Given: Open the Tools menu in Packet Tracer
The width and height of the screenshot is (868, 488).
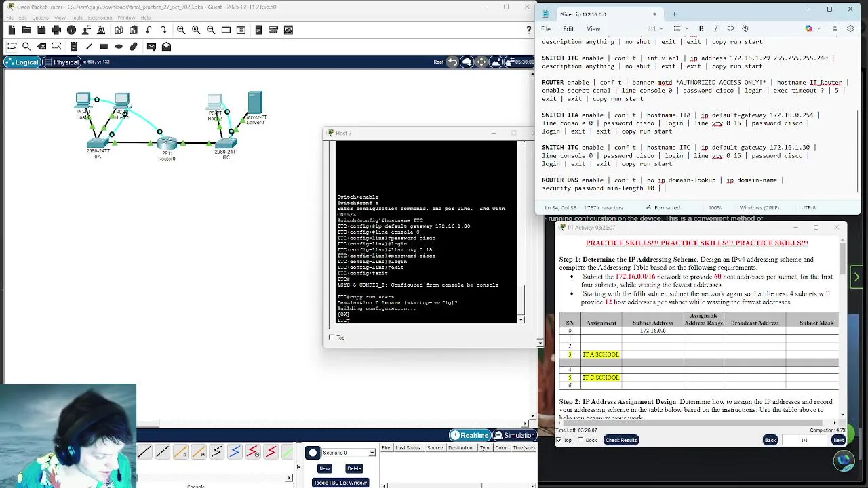Looking at the screenshot, I should tap(77, 18).
